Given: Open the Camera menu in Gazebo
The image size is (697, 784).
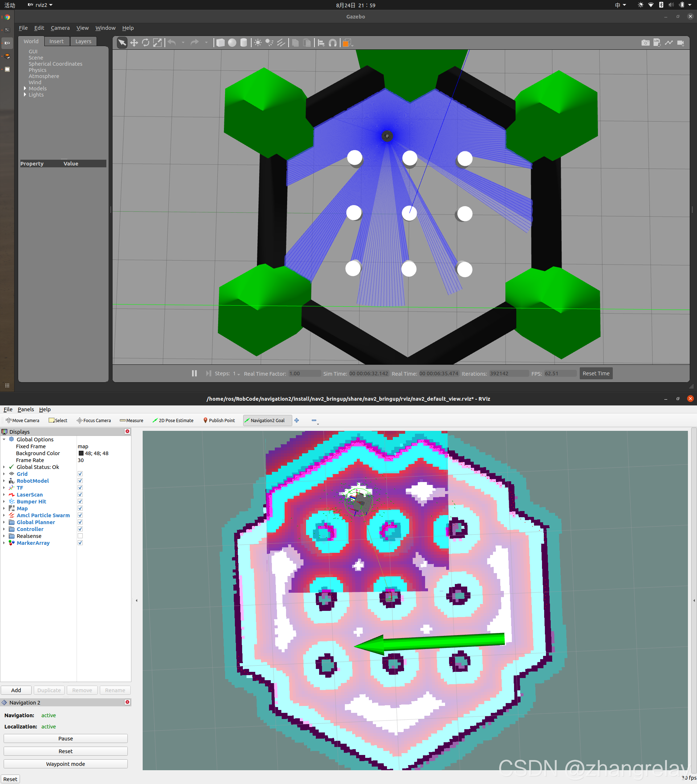Looking at the screenshot, I should click(60, 28).
